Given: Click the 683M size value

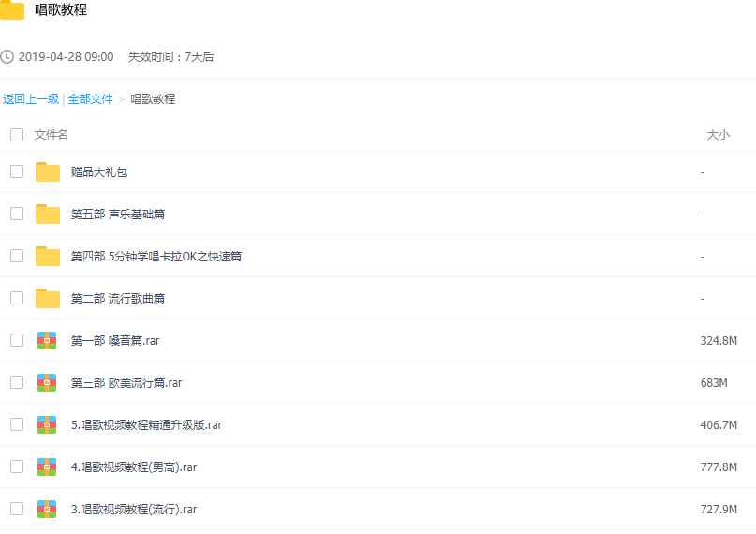Looking at the screenshot, I should pos(714,382).
